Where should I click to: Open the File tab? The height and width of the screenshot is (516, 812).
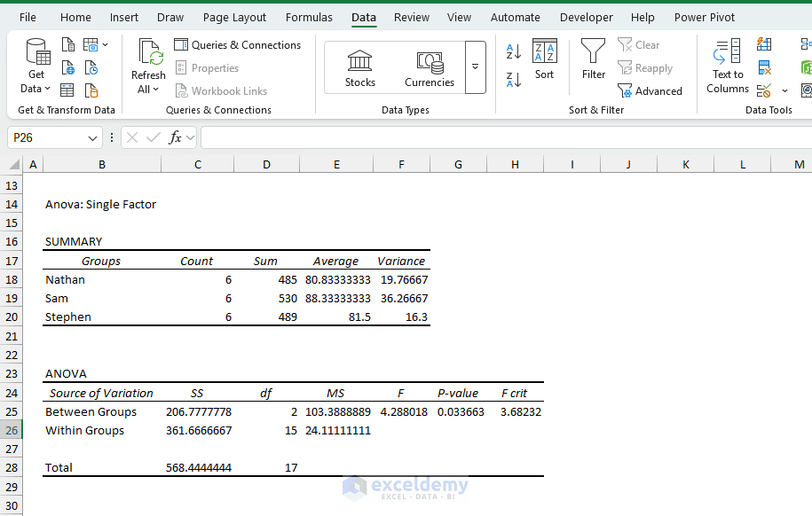point(28,18)
